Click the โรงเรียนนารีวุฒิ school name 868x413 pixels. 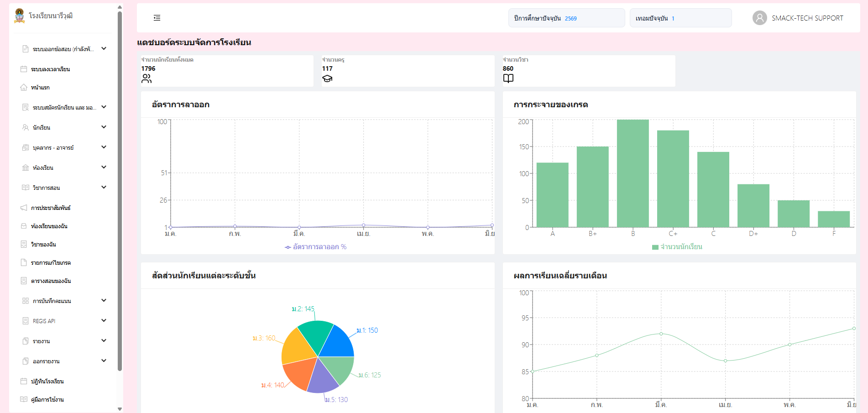(51, 16)
